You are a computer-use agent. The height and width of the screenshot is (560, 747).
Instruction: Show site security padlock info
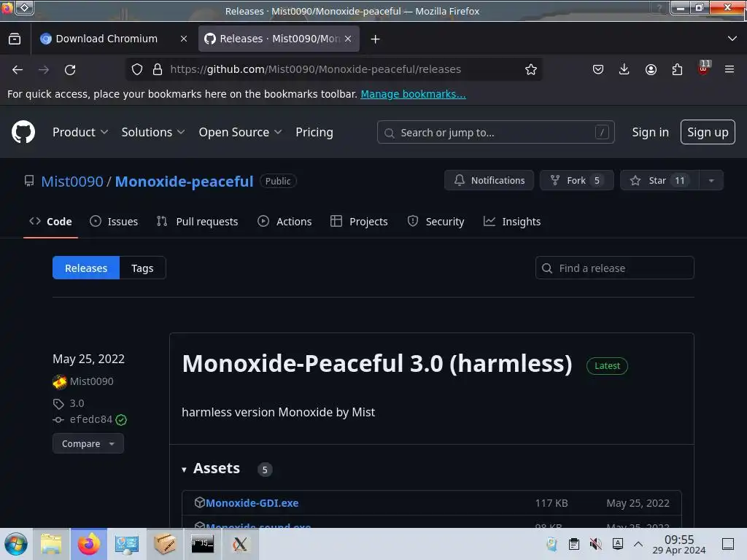[158, 69]
